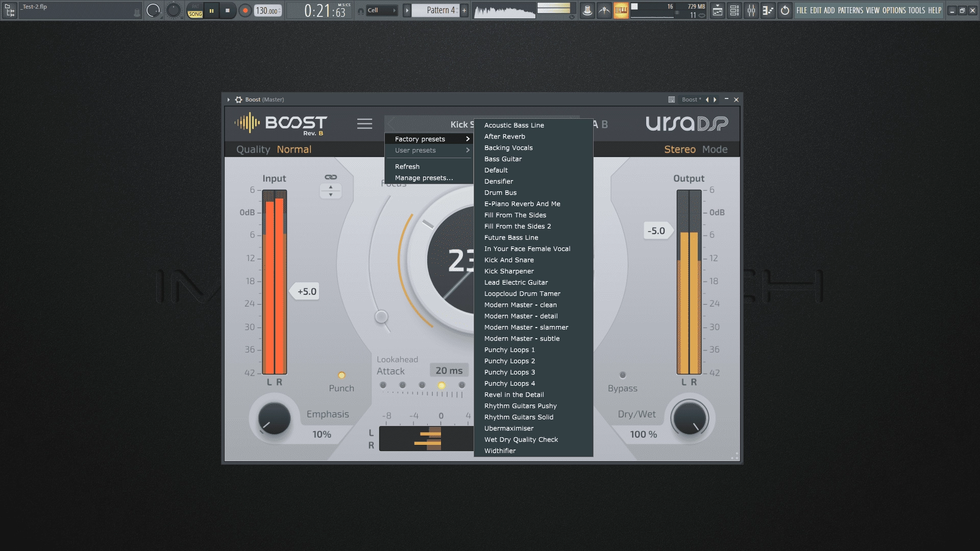Open the Cell snap dropdown
980x551 pixels.
tap(382, 10)
